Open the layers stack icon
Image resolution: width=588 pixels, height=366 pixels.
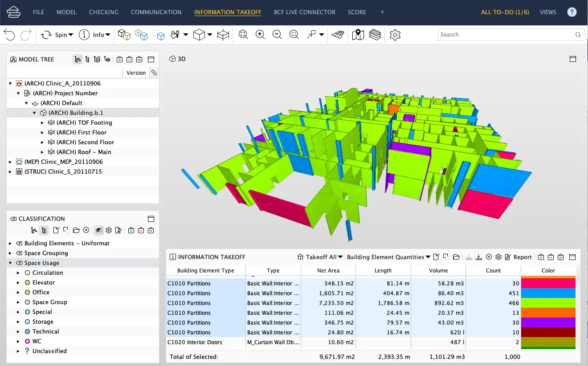(375, 35)
